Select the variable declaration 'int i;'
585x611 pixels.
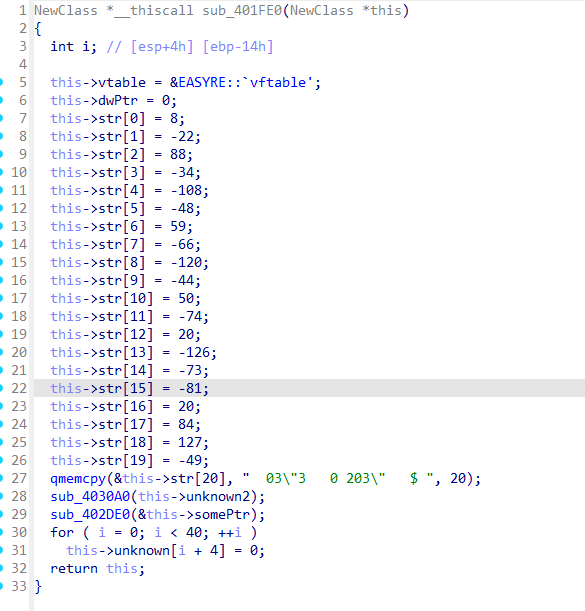(74, 47)
